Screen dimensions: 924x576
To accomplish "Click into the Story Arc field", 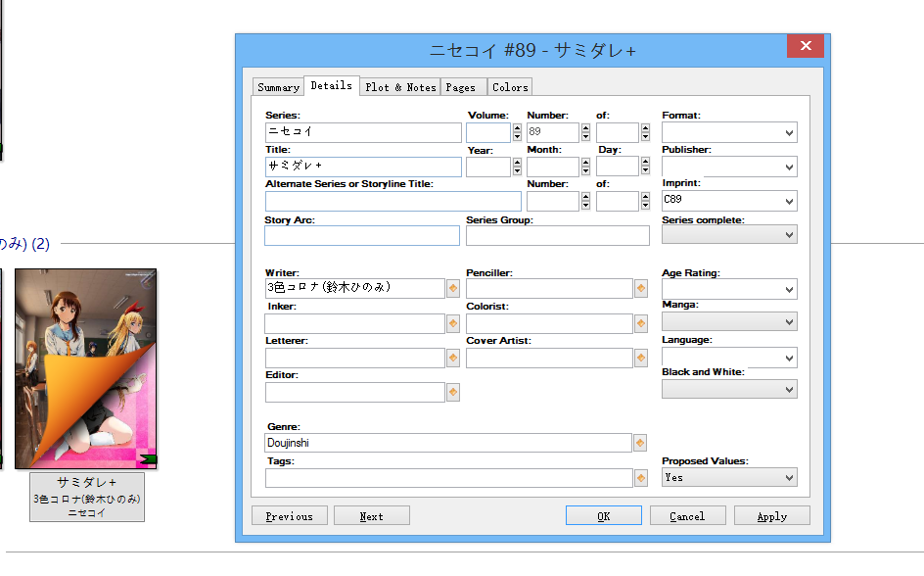I will pyautogui.click(x=361, y=236).
